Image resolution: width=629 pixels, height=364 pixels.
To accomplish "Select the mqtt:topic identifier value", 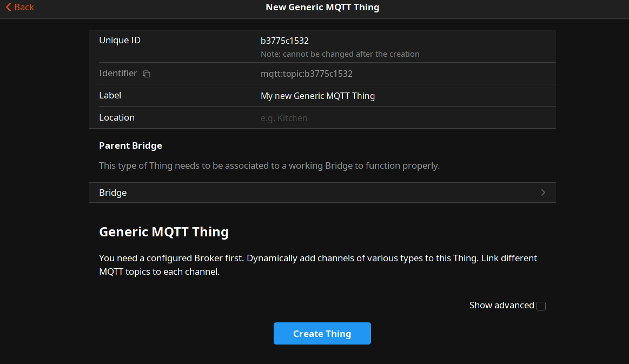I will (x=306, y=74).
